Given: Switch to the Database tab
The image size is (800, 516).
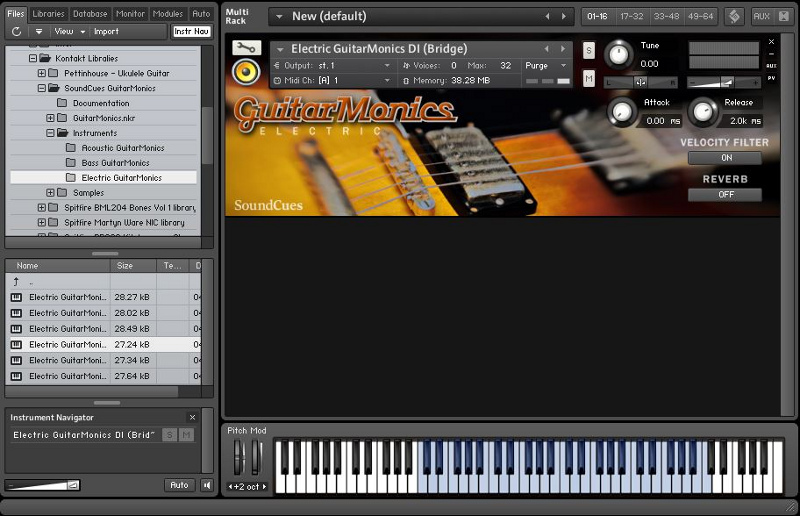Looking at the screenshot, I should coord(90,14).
